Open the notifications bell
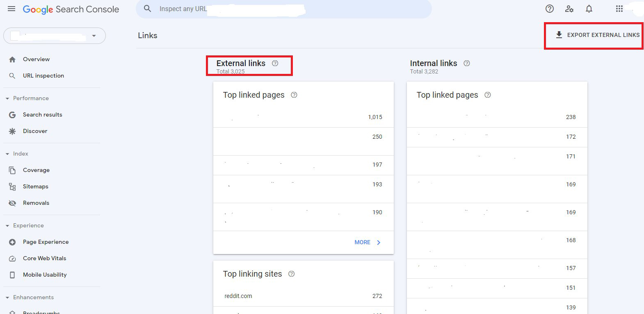Screen dimensions: 644x314 (589, 9)
